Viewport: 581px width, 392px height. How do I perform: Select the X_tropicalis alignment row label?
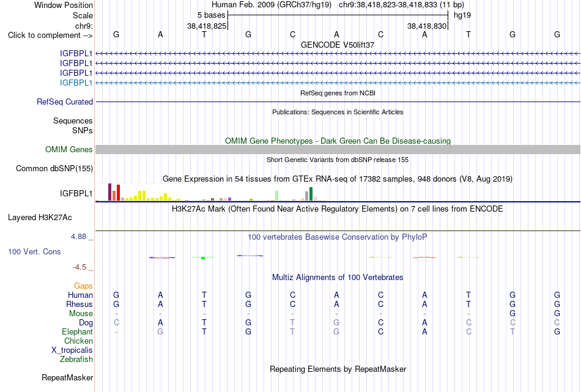[72, 350]
